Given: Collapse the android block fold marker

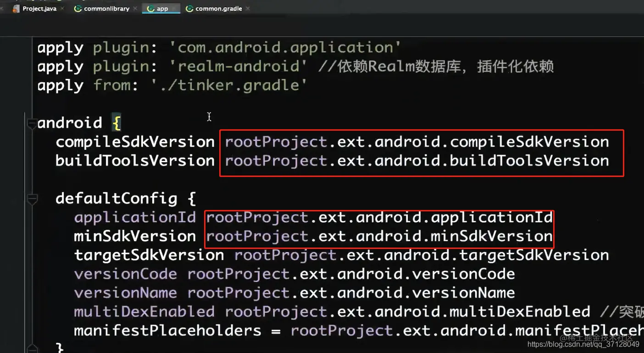Looking at the screenshot, I should click(32, 124).
